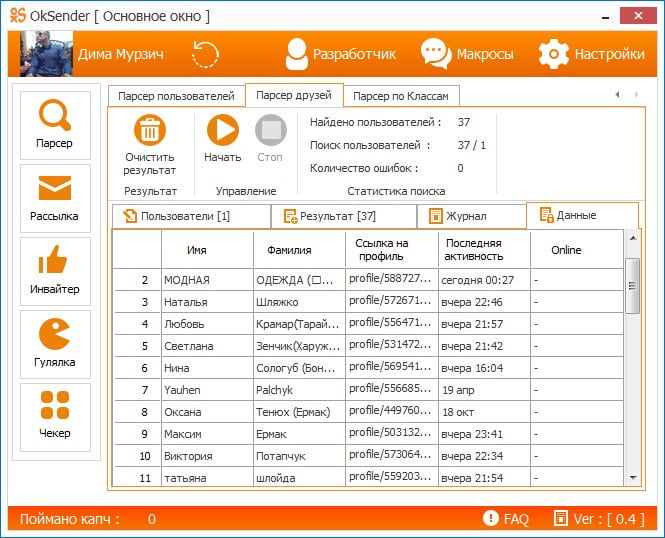
Task: Switch to Парсер по Классам tab
Action: tap(401, 96)
